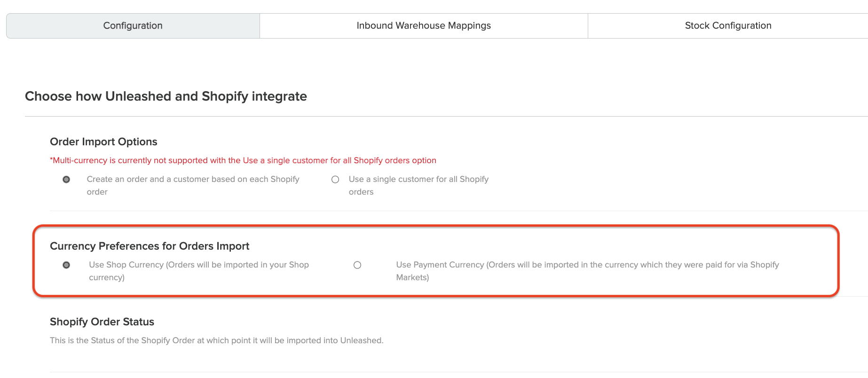
Task: Click the 'Order Import Options' heading
Action: point(103,142)
